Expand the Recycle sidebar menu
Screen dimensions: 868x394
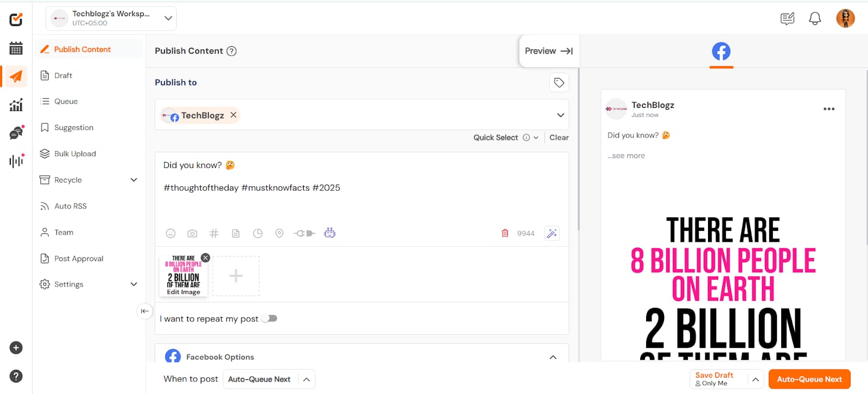click(x=133, y=180)
